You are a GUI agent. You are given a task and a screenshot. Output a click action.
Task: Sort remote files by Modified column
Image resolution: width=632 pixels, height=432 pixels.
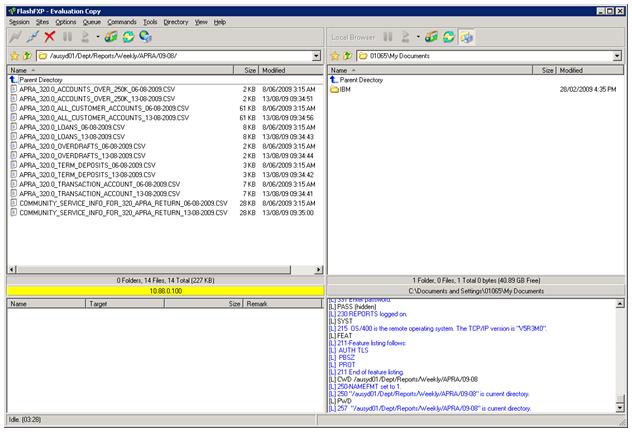[x=274, y=70]
